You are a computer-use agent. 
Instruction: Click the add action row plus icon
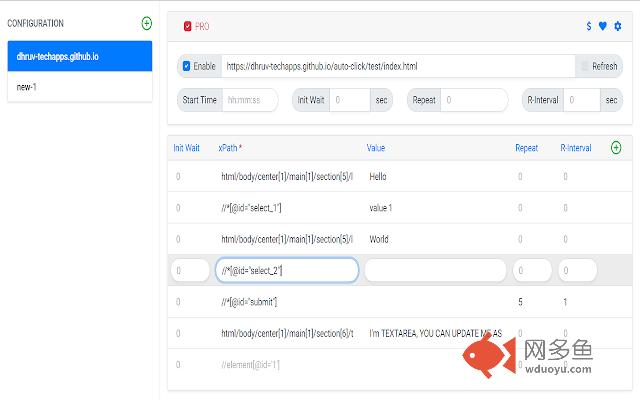[x=616, y=148]
